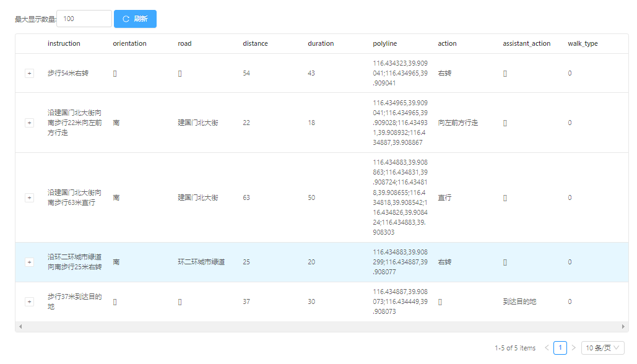Click the horizontal scrollbar left arrow
The height and width of the screenshot is (364, 637).
(x=20, y=326)
